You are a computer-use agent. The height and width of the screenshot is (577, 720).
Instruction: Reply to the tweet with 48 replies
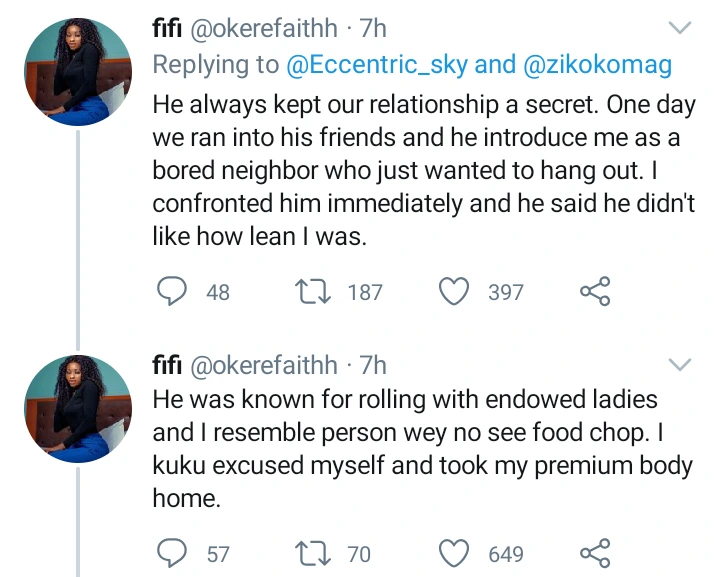(176, 291)
